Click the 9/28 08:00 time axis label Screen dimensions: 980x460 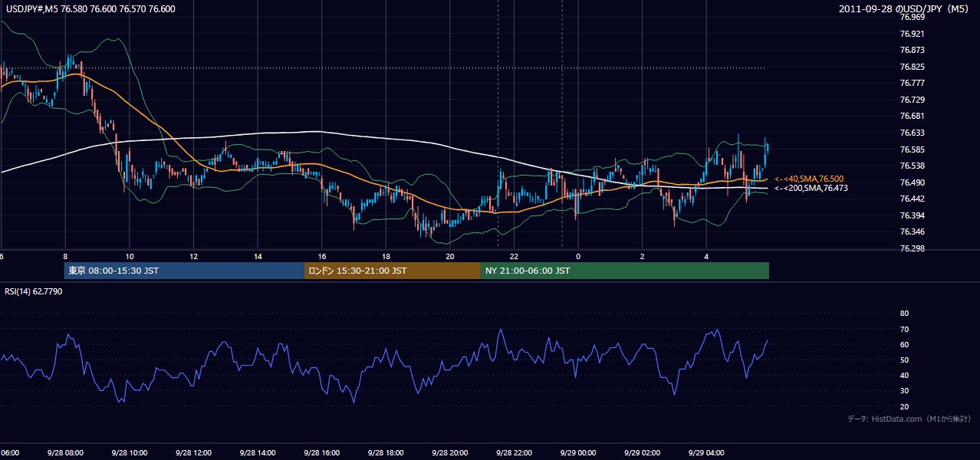pyautogui.click(x=64, y=453)
